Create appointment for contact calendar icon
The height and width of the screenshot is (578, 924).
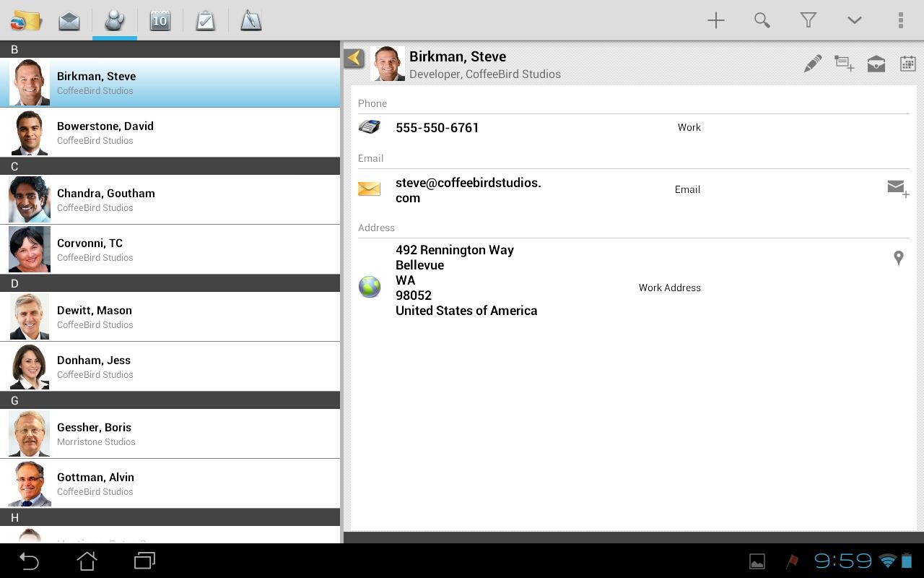[908, 64]
